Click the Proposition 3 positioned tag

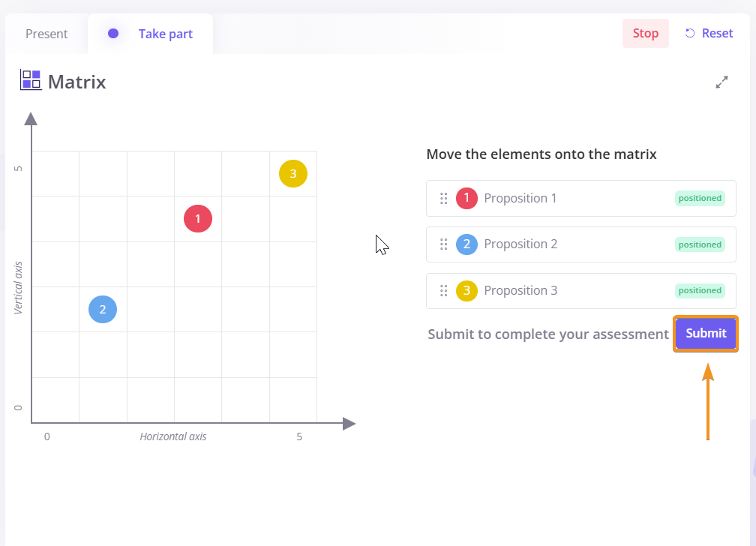tap(699, 291)
